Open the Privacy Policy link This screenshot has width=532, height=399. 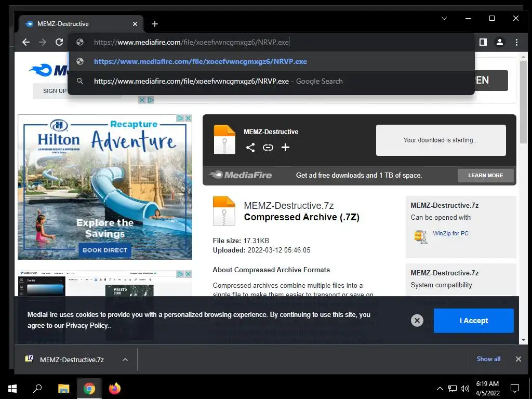click(87, 325)
